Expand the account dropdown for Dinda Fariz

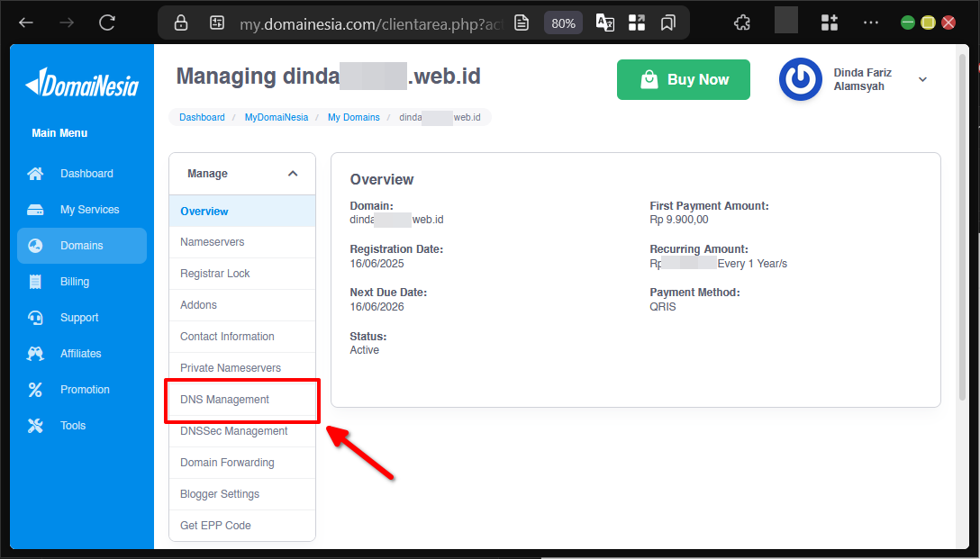pos(922,79)
